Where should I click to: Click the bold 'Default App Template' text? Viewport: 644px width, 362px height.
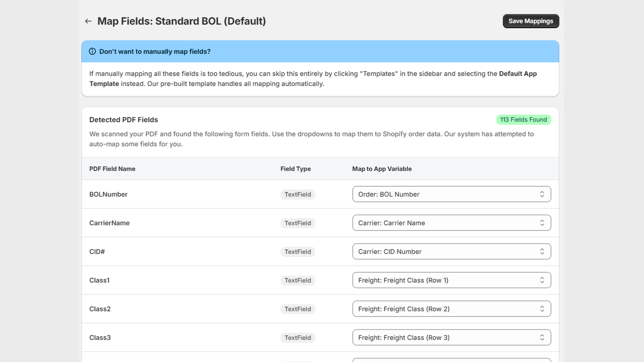tap(313, 79)
